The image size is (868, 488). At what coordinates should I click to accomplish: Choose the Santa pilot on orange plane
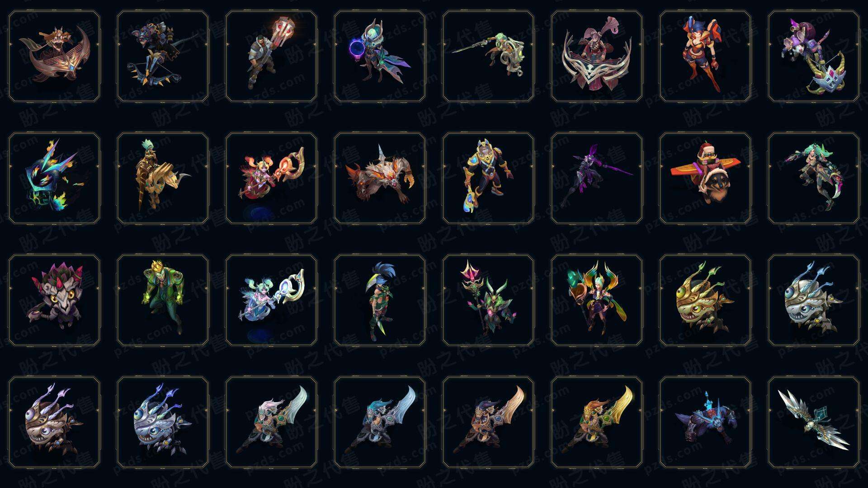pyautogui.click(x=705, y=178)
